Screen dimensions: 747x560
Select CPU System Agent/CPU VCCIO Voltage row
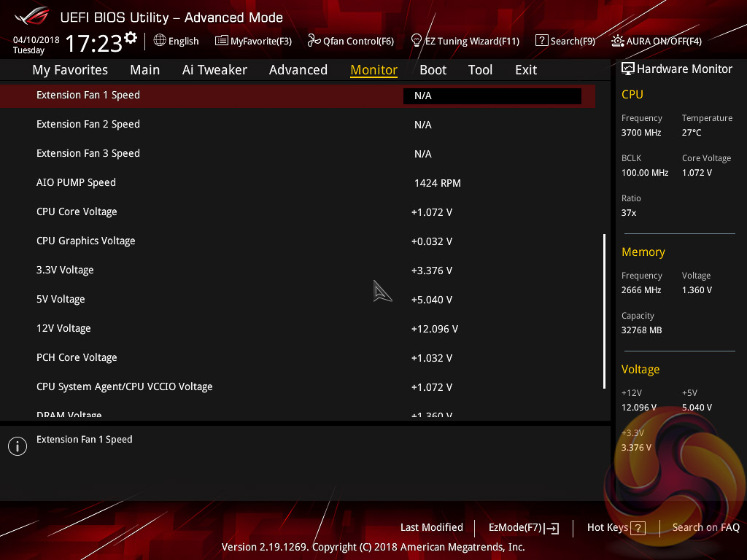pos(298,386)
